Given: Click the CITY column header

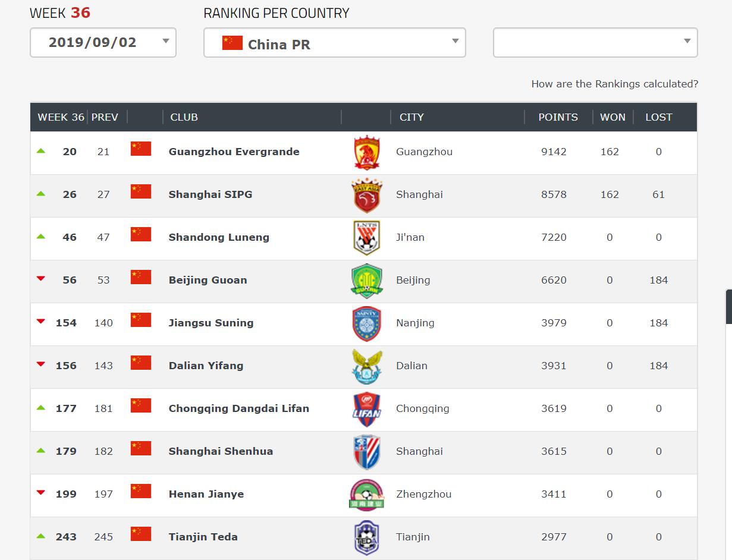Looking at the screenshot, I should click(411, 117).
